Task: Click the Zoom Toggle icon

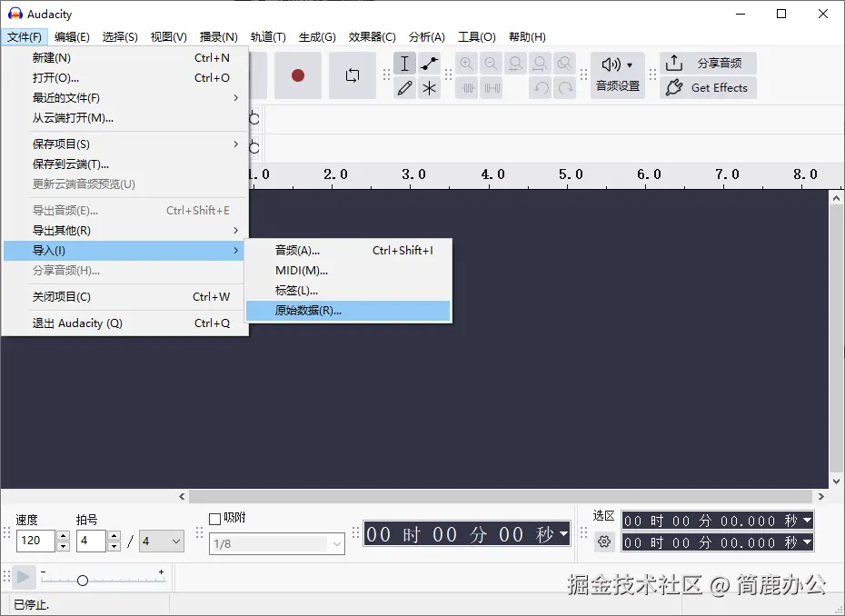Action: [565, 64]
